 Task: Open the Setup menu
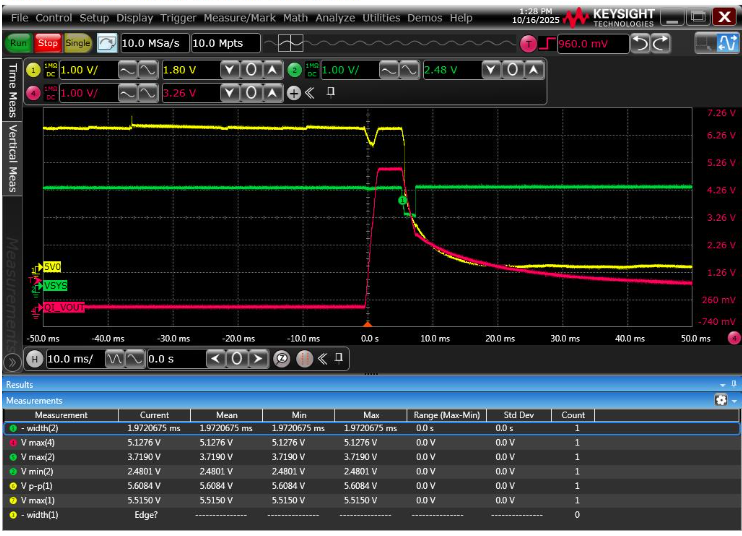coord(94,18)
